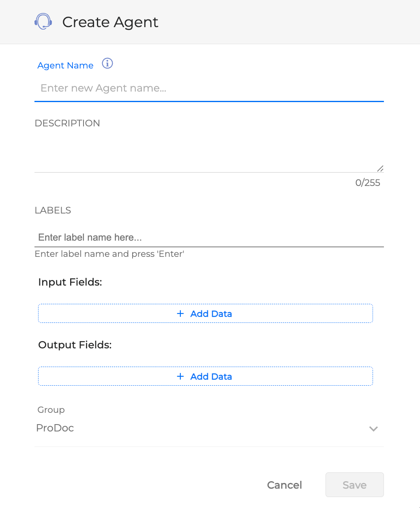Click the plus icon under Output Fields

click(x=180, y=376)
